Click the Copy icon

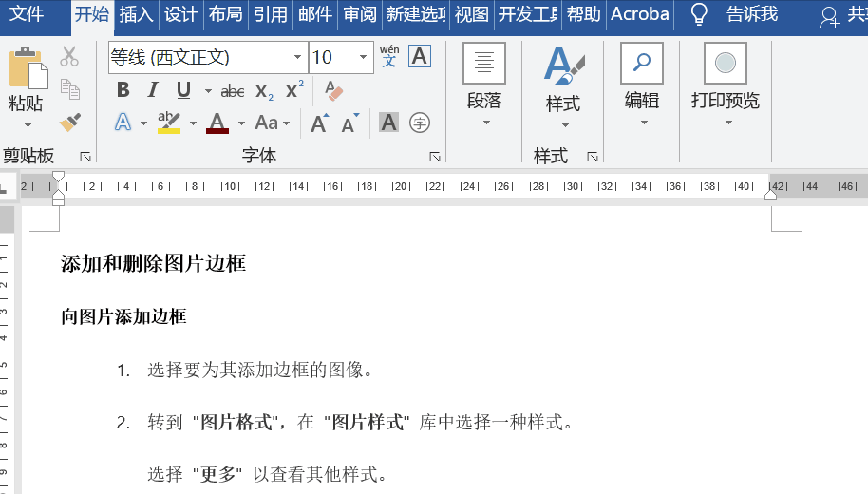click(69, 89)
